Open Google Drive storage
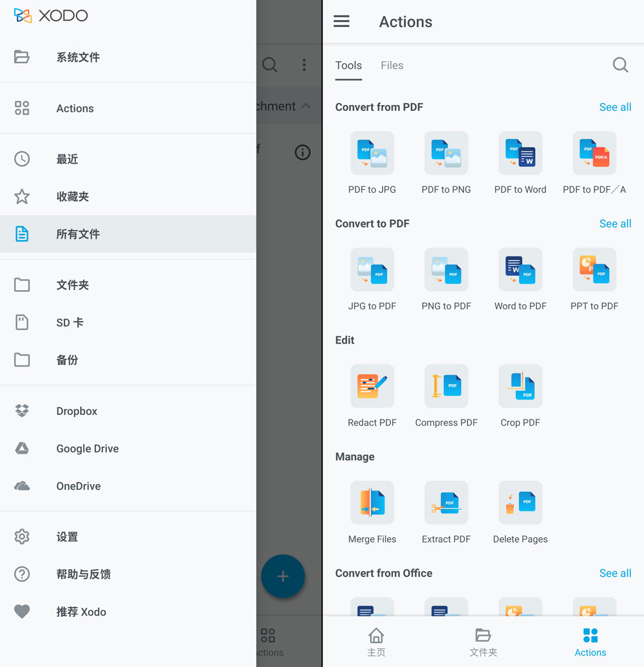Image resolution: width=644 pixels, height=667 pixels. (x=128, y=449)
